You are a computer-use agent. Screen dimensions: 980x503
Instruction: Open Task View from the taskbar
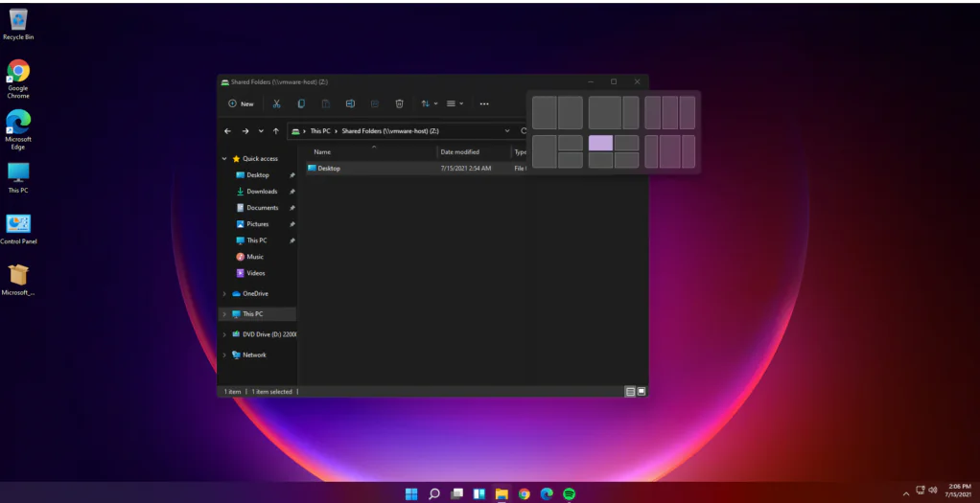(456, 494)
